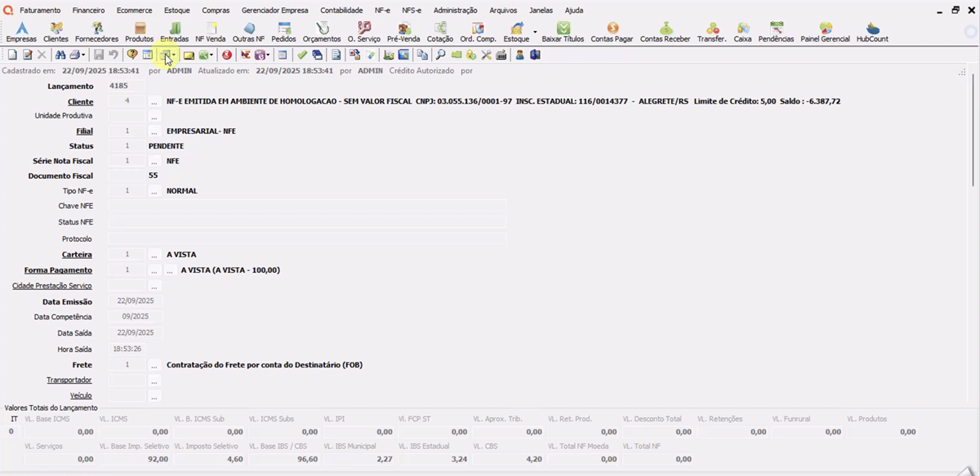Select the Caixa toolbar icon

(x=742, y=33)
